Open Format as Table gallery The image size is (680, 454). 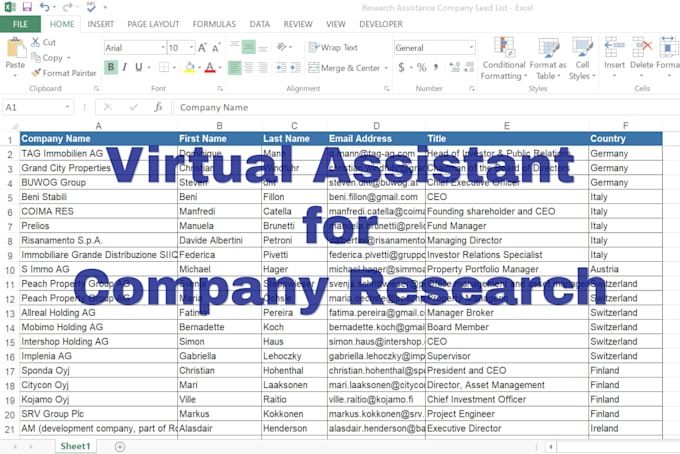(548, 59)
